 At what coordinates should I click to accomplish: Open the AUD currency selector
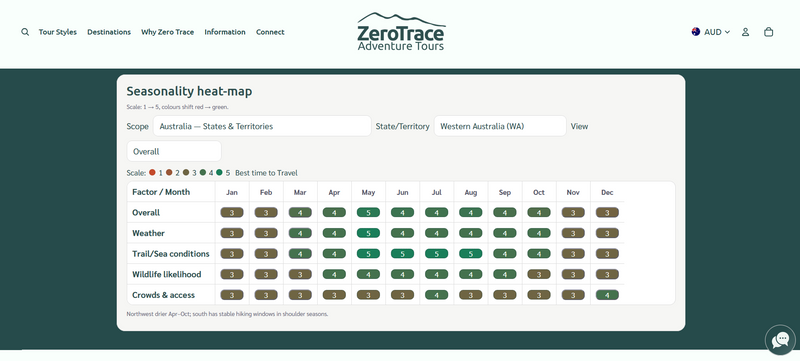(x=711, y=32)
